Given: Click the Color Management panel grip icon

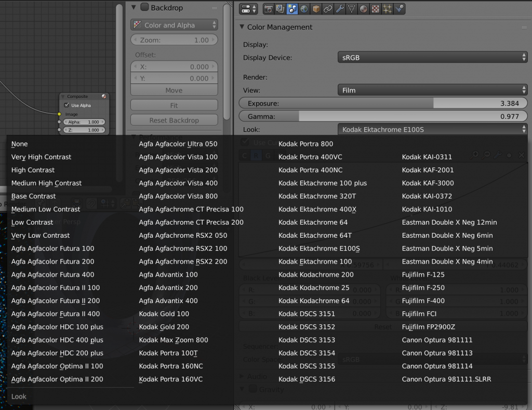Looking at the screenshot, I should [x=524, y=28].
